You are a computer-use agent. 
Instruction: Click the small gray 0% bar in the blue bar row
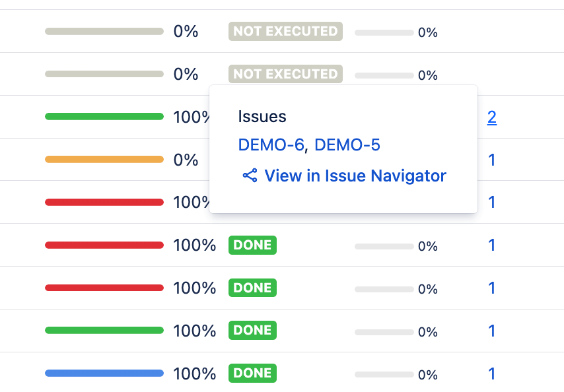tap(384, 374)
